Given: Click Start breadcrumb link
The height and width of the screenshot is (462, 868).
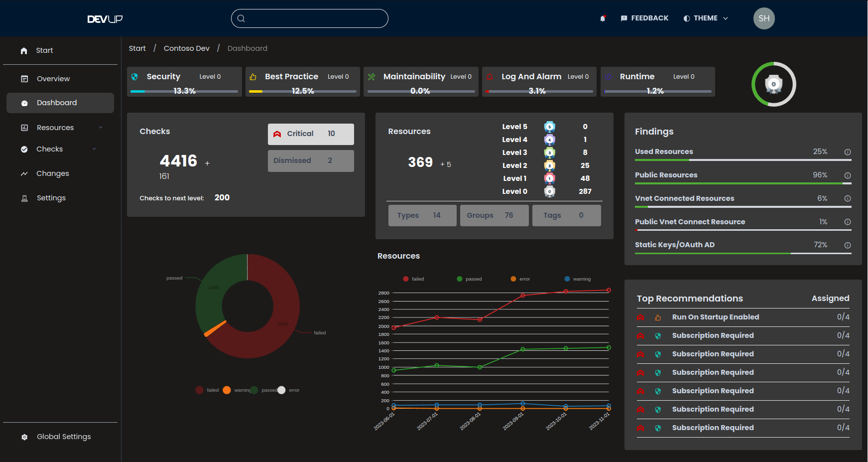Looking at the screenshot, I should point(137,48).
